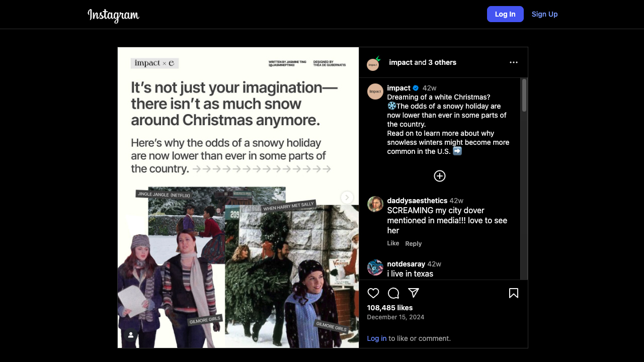This screenshot has width=644, height=362.
Task: Click the Log In button
Action: pos(505,14)
